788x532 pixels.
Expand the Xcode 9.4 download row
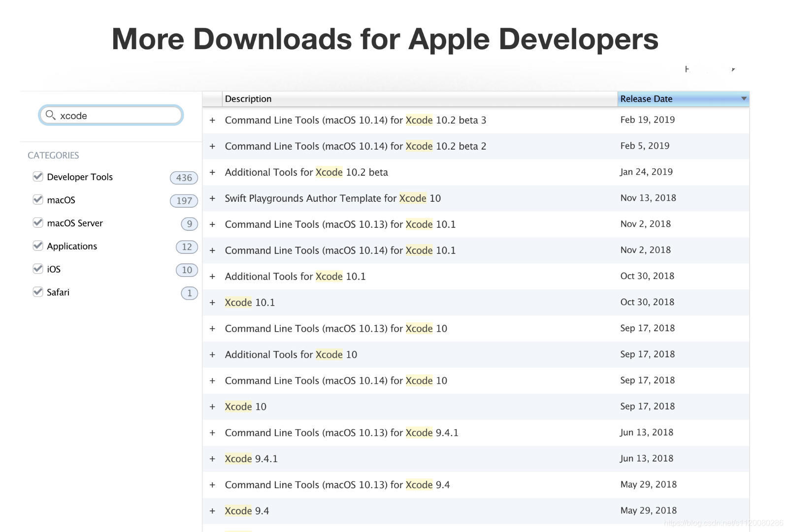212,511
